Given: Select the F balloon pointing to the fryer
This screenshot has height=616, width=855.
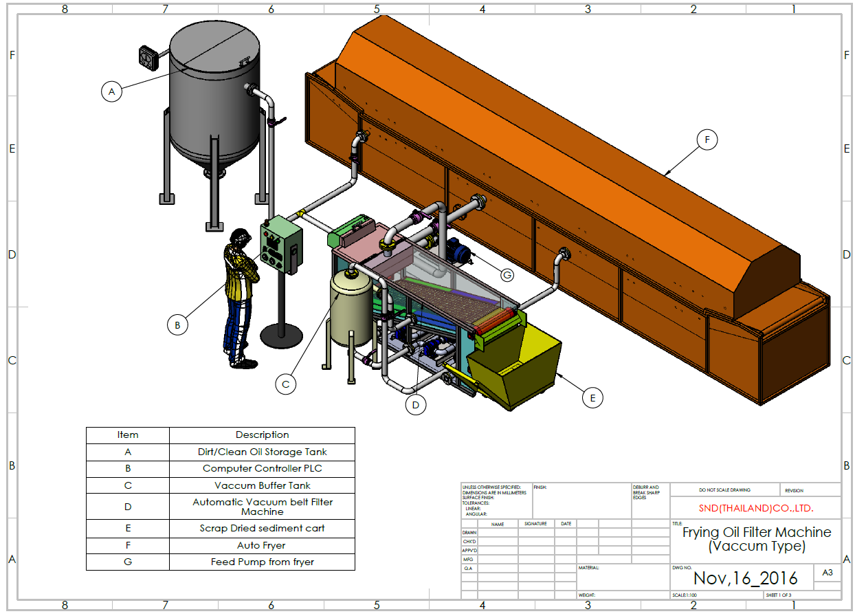Looking at the screenshot, I should coord(706,140).
